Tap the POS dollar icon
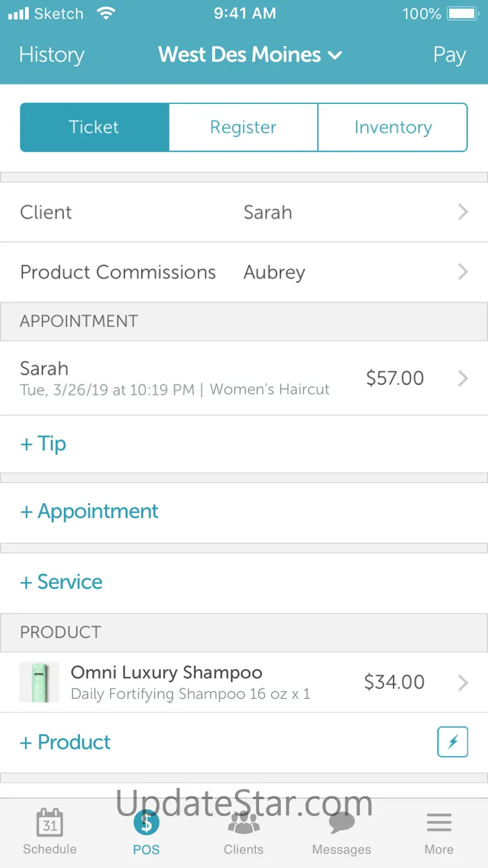This screenshot has height=868, width=488. tap(146, 823)
